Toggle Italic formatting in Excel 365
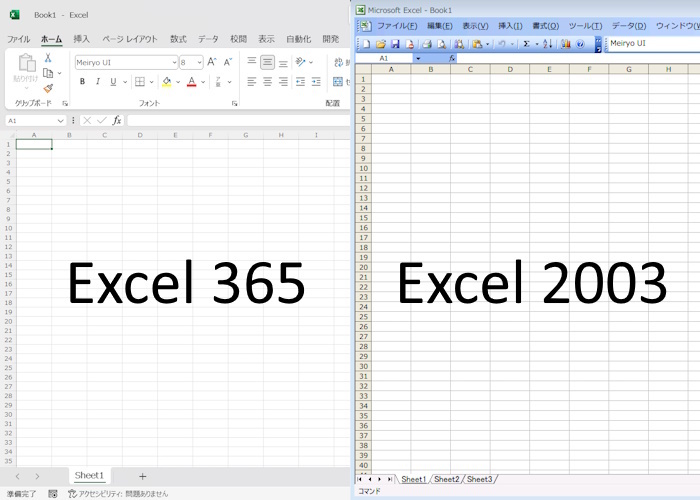 tap(98, 82)
